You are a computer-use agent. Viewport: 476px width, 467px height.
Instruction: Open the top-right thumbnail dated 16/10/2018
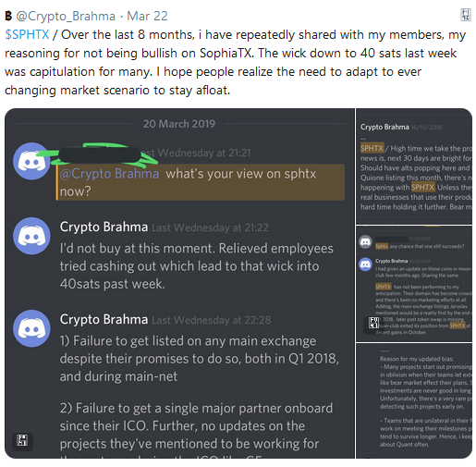tap(414, 166)
